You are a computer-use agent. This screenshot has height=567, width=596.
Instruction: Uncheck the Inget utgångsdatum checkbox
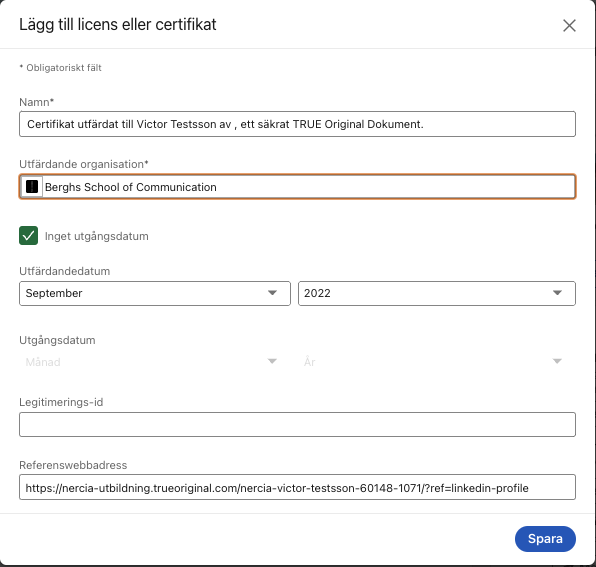[x=29, y=236]
